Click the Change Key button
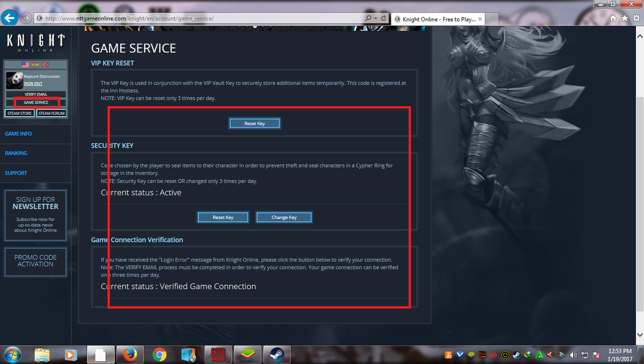 [x=284, y=217]
